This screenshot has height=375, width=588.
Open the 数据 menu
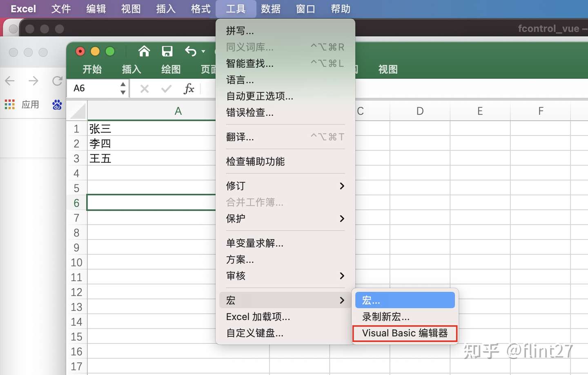[x=271, y=9]
